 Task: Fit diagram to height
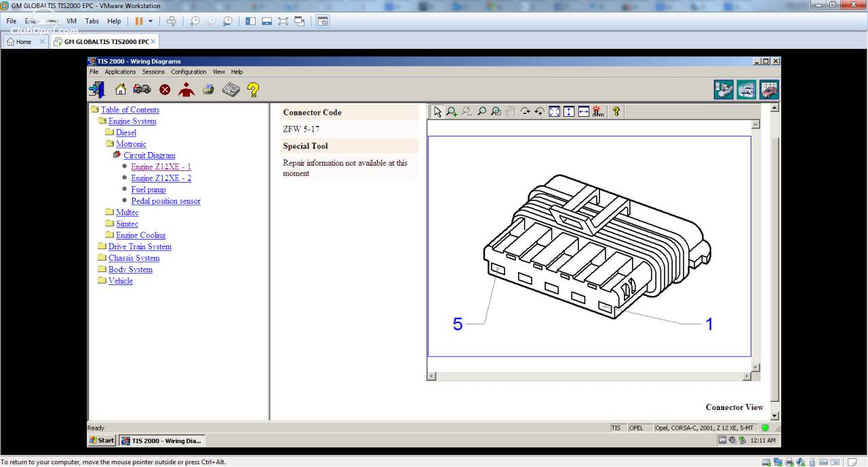(569, 111)
